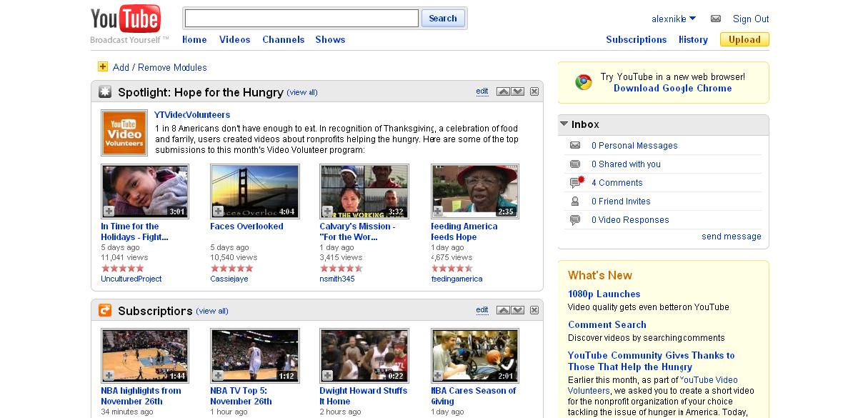Click the yellow plus Add/Remove Modules icon

(x=103, y=67)
